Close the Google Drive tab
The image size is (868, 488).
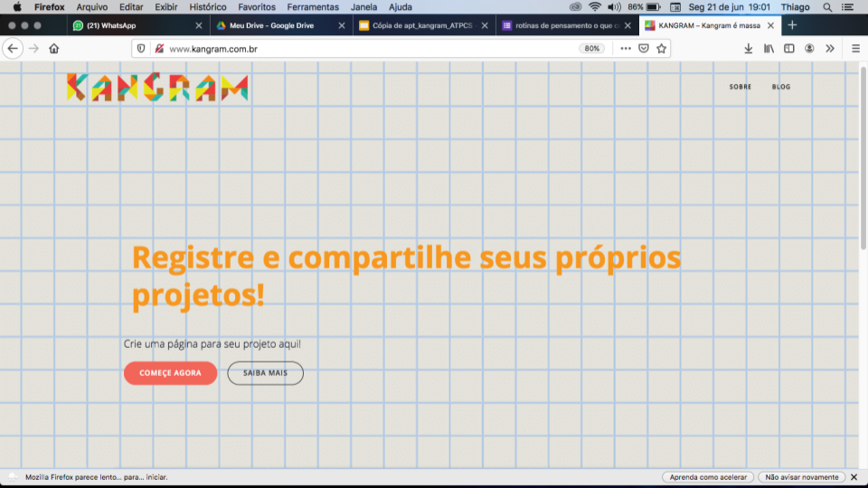(x=342, y=25)
